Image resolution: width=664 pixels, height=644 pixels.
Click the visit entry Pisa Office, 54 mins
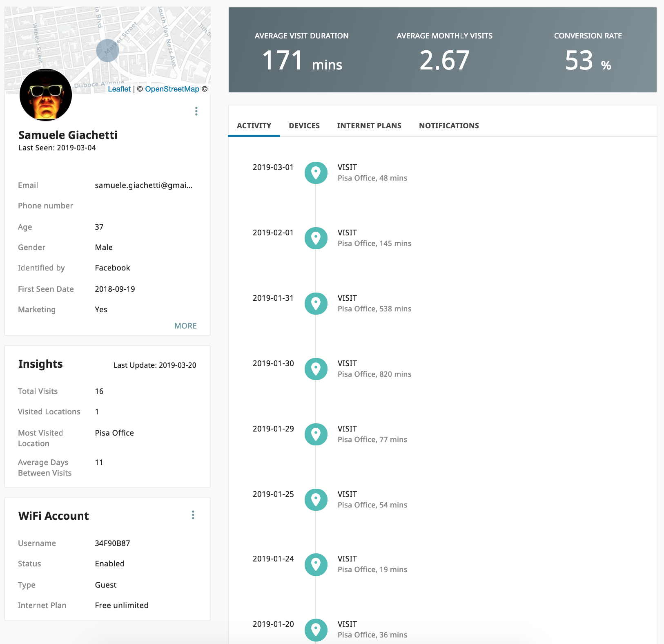click(372, 505)
